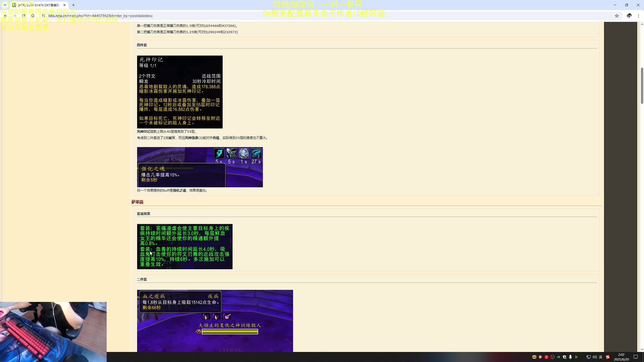Click the scrollbar down arrow
Screen dimensions: 644x362
[642, 349]
